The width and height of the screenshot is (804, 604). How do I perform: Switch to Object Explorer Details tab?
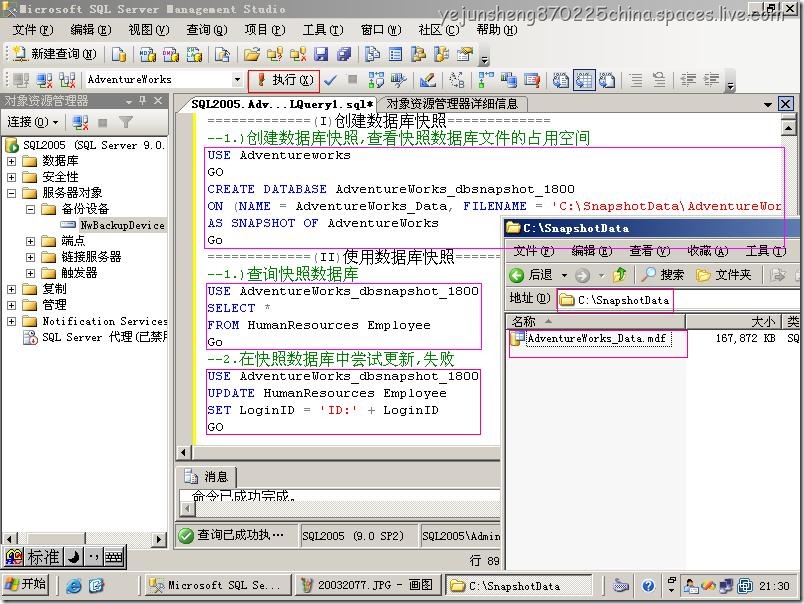pos(452,104)
